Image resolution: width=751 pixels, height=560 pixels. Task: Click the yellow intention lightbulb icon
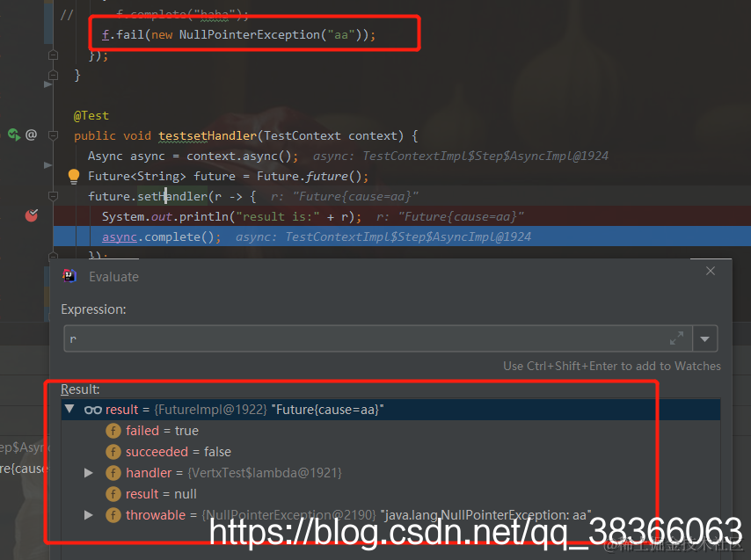tap(74, 177)
